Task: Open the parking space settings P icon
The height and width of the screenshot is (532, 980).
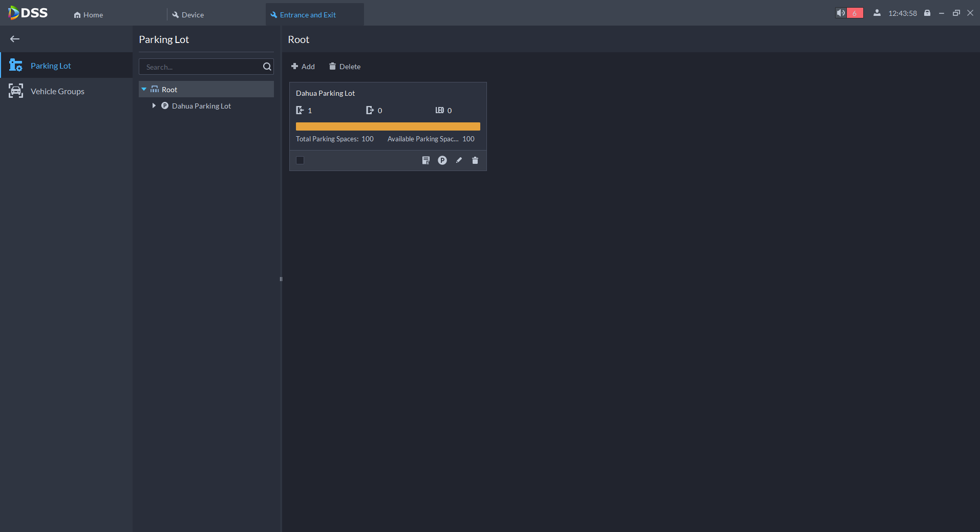Action: [442, 160]
